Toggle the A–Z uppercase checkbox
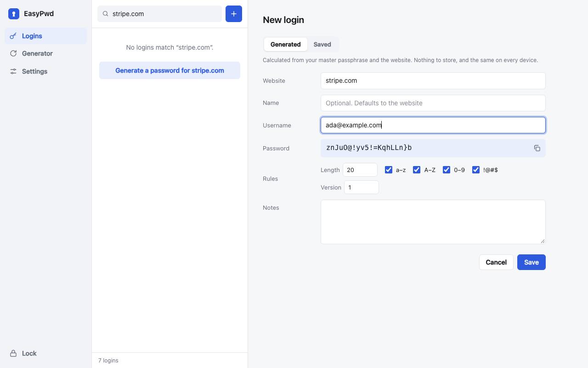This screenshot has height=368, width=588. tap(417, 170)
